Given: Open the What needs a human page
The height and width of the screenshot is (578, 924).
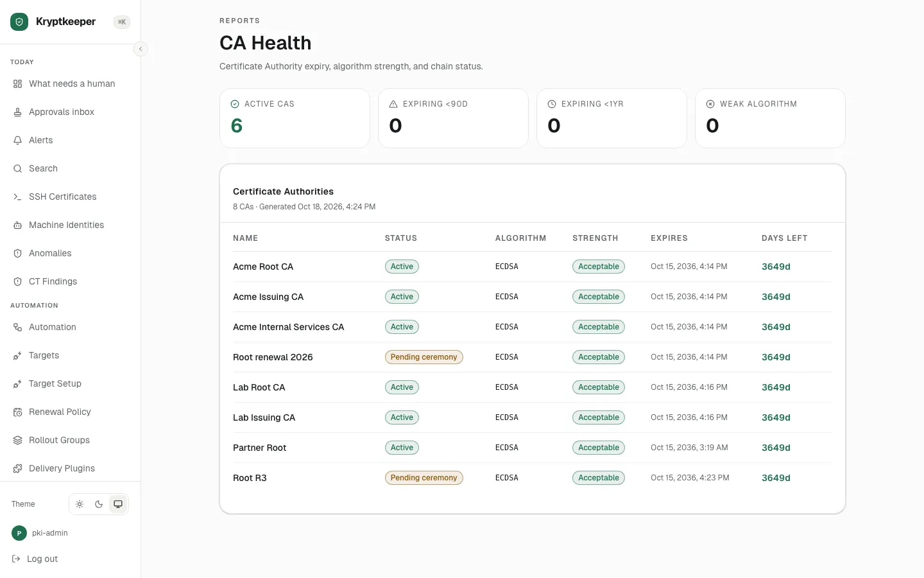Looking at the screenshot, I should [72, 84].
